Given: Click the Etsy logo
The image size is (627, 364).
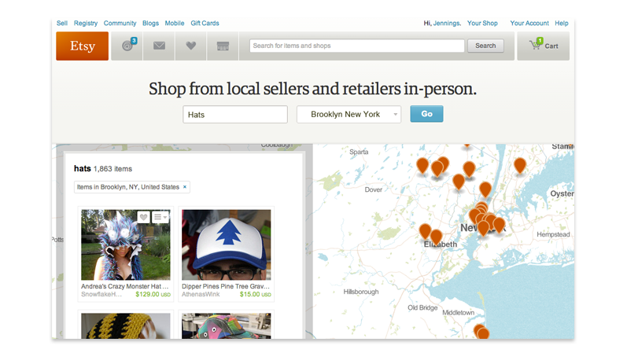Looking at the screenshot, I should pyautogui.click(x=82, y=46).
